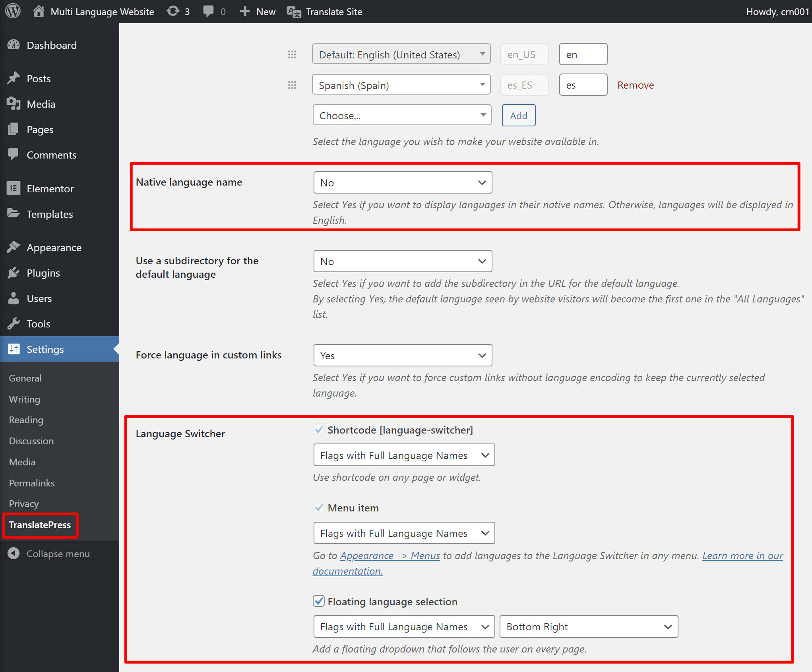Edit the es language code field
812x672 pixels.
pos(583,85)
